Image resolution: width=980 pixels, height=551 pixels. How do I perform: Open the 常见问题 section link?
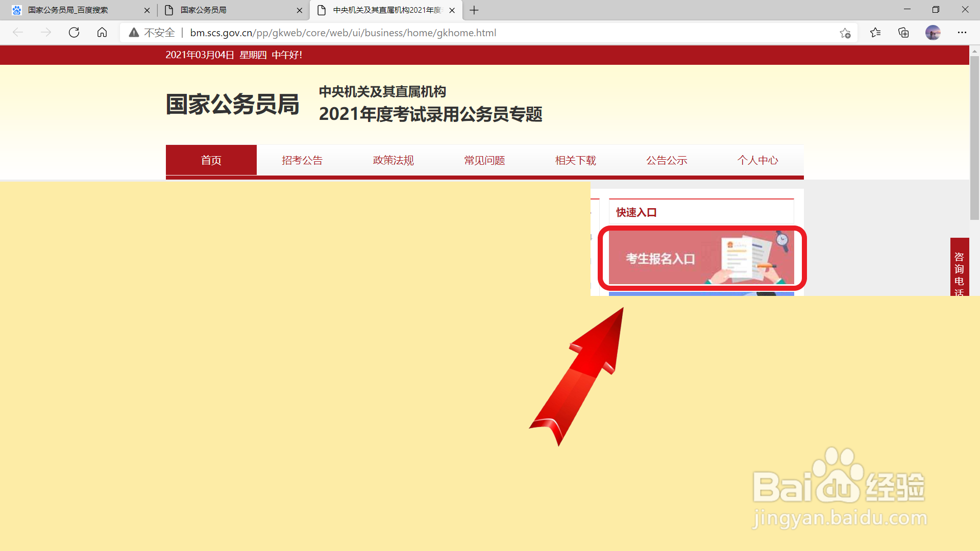point(484,160)
